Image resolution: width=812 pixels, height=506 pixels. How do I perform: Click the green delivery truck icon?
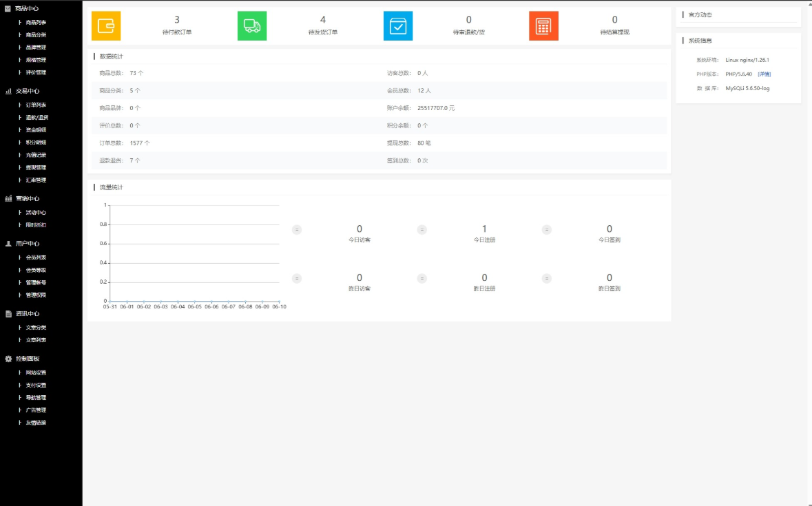[x=252, y=26]
